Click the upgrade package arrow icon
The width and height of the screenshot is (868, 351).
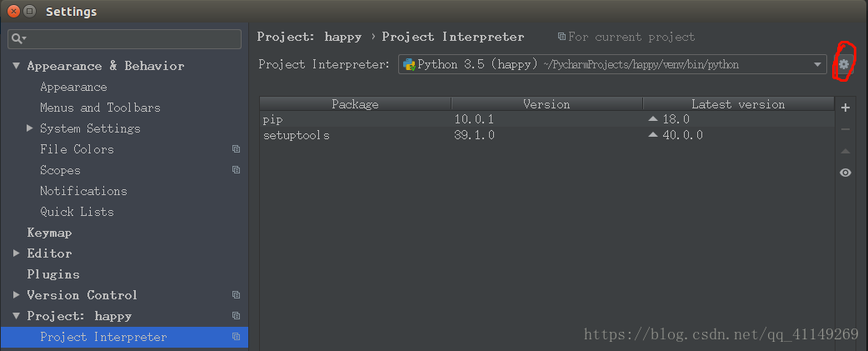pos(846,151)
